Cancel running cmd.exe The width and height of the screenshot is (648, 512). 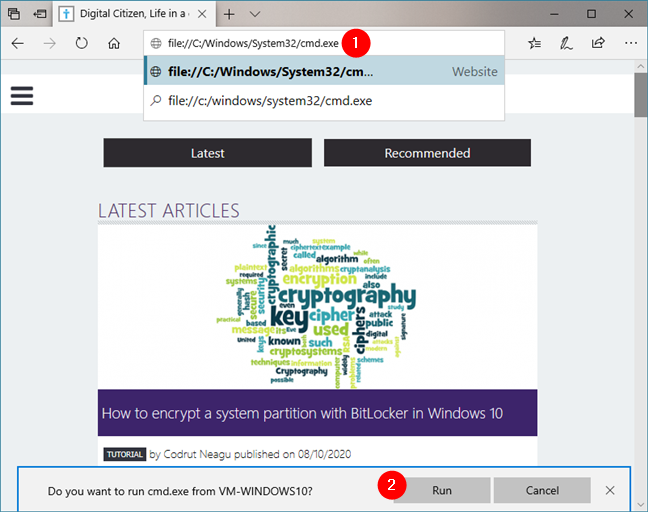(542, 491)
